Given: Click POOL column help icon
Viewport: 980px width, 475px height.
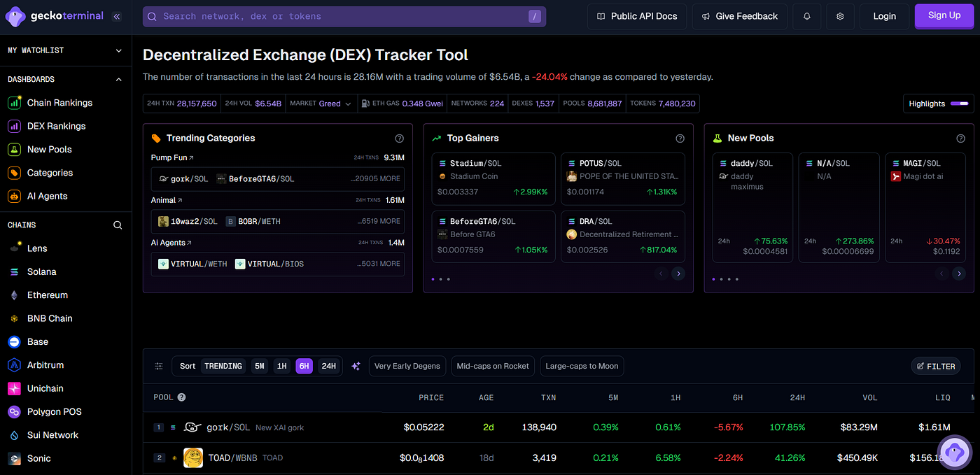Looking at the screenshot, I should (x=181, y=397).
